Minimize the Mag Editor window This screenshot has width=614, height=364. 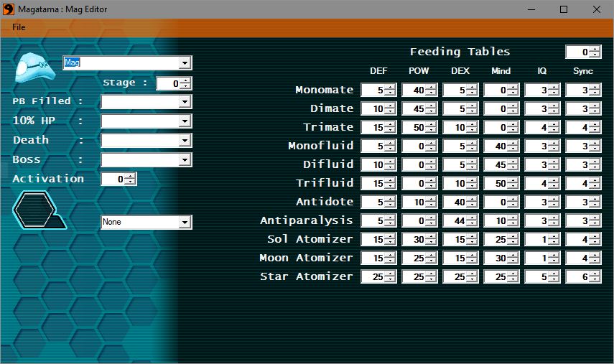(x=531, y=9)
